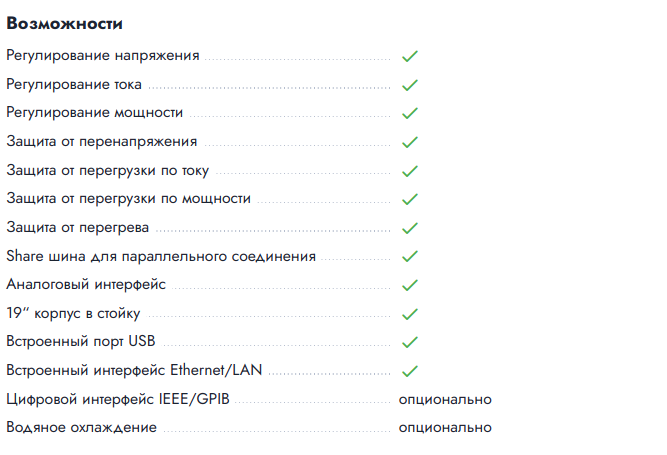667x455 pixels.
Task: Click the Share шина для параллельного соединения text
Action: [x=161, y=257]
